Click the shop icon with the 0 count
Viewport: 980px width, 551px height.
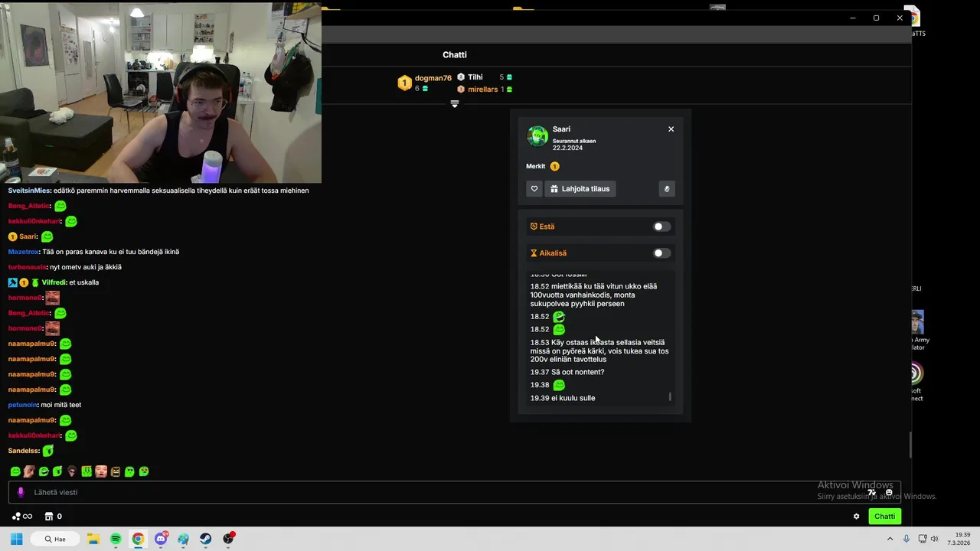[x=53, y=517]
